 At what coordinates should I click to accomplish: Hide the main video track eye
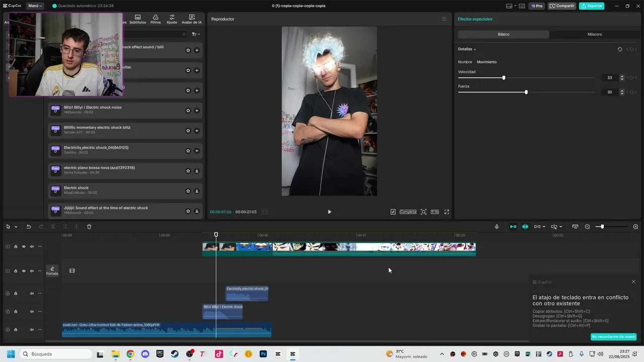[x=24, y=246]
